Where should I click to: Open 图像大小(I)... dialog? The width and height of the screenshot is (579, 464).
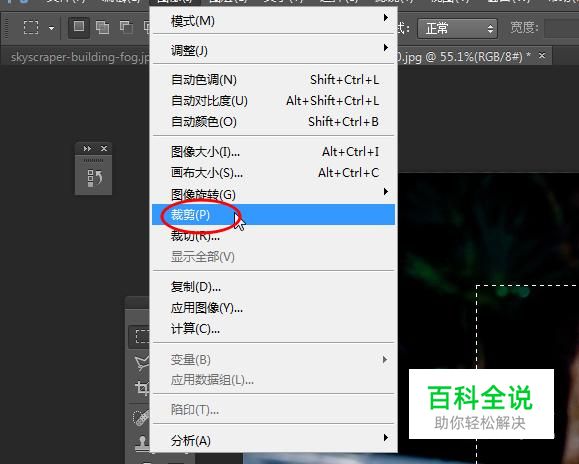click(274, 151)
